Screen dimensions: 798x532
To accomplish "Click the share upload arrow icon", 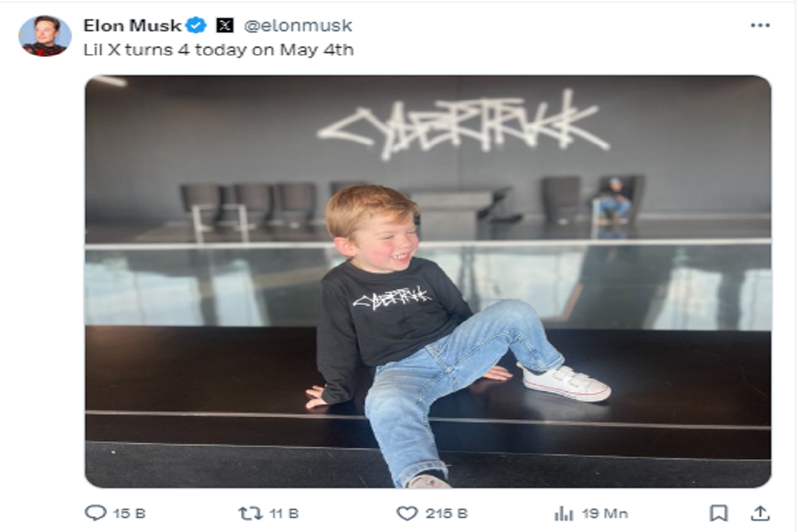I will (759, 513).
